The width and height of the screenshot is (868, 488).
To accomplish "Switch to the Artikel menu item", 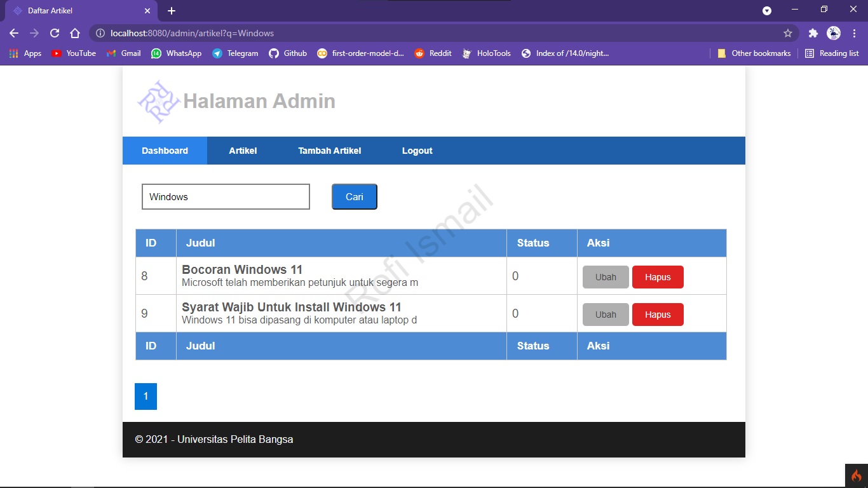I will [243, 151].
